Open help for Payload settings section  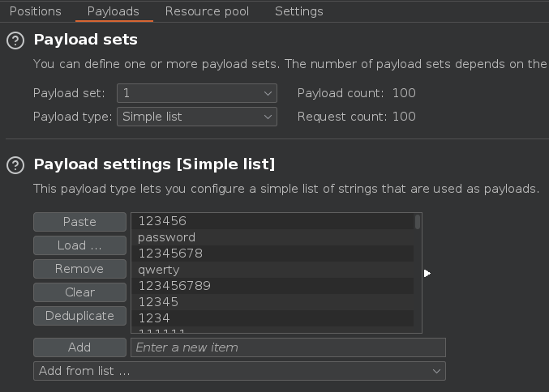click(15, 165)
